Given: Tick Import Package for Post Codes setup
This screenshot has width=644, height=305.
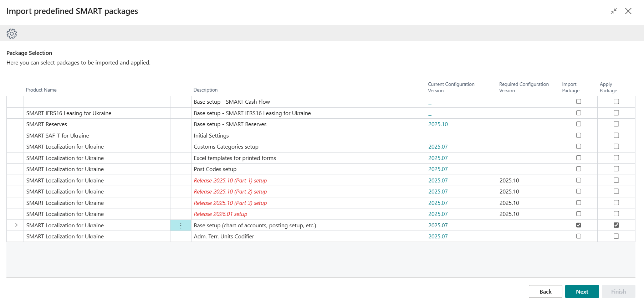Looking at the screenshot, I should coord(578,169).
